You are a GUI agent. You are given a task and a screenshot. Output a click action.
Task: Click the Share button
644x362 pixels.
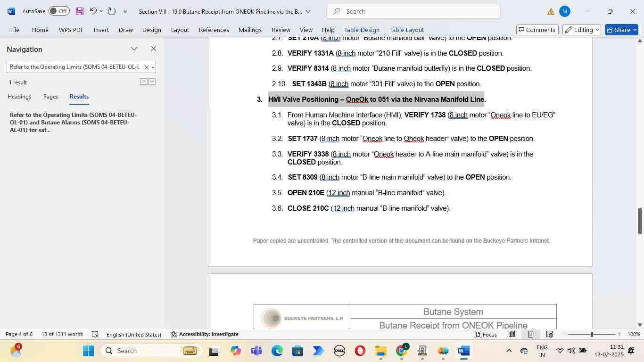[x=621, y=30]
